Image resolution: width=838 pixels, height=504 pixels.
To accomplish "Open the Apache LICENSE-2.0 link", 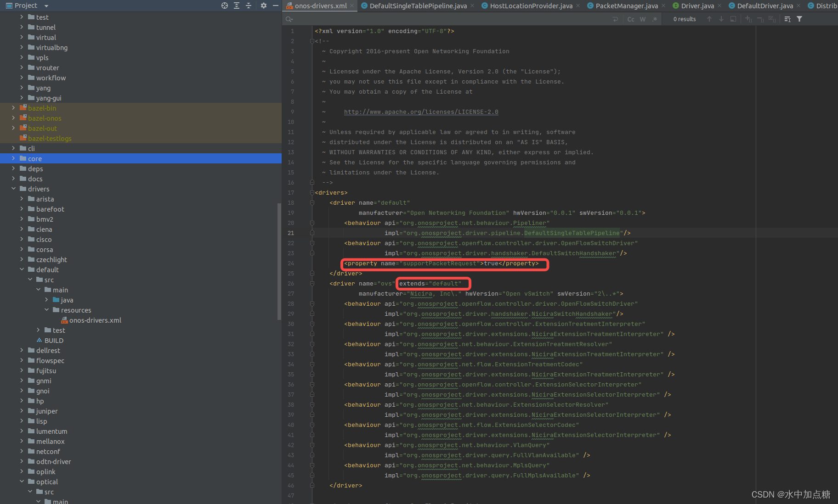I will point(421,112).
